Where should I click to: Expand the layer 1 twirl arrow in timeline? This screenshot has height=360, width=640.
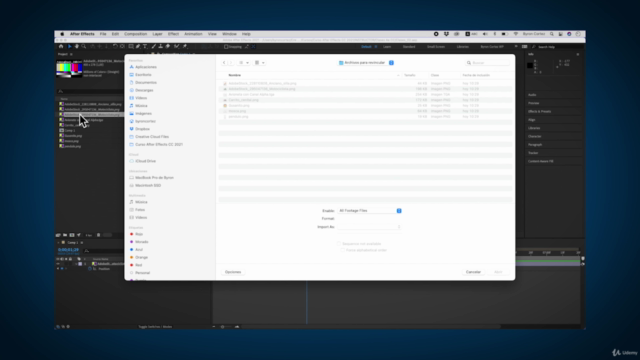tap(76, 264)
